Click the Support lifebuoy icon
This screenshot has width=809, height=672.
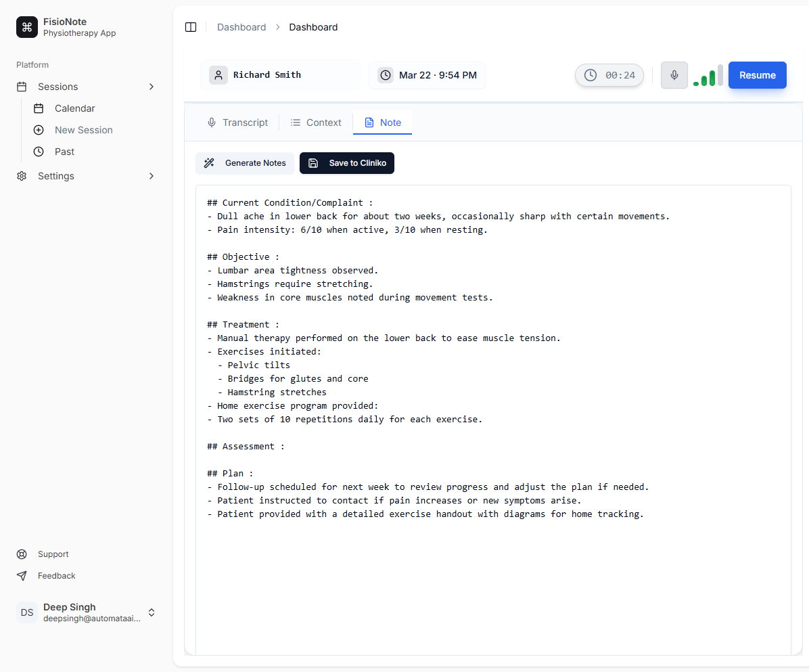[x=22, y=554]
